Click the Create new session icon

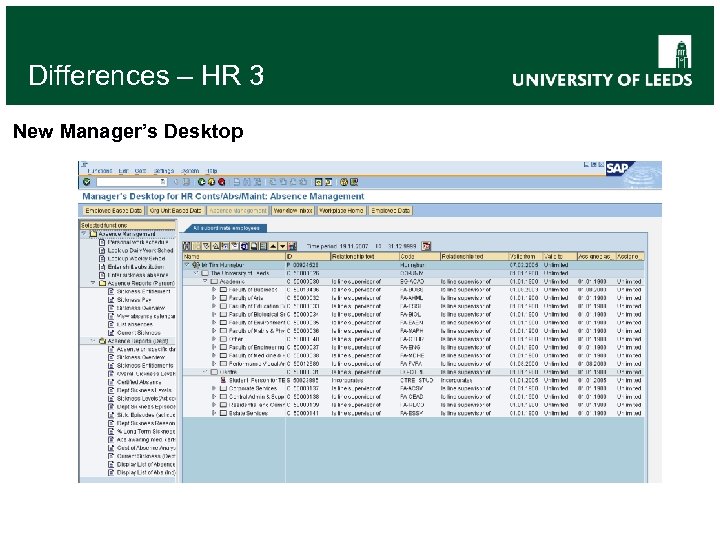pyautogui.click(x=318, y=182)
